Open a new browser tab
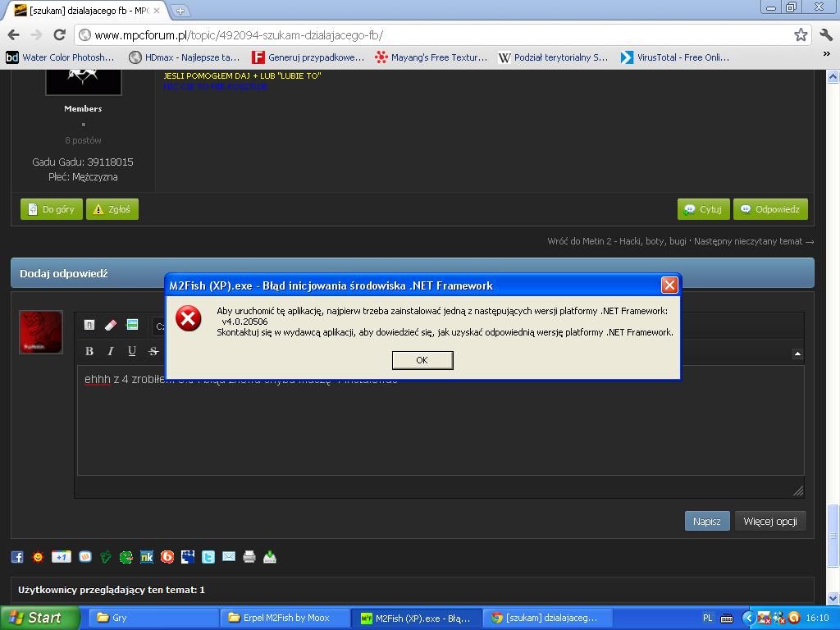 click(x=180, y=11)
